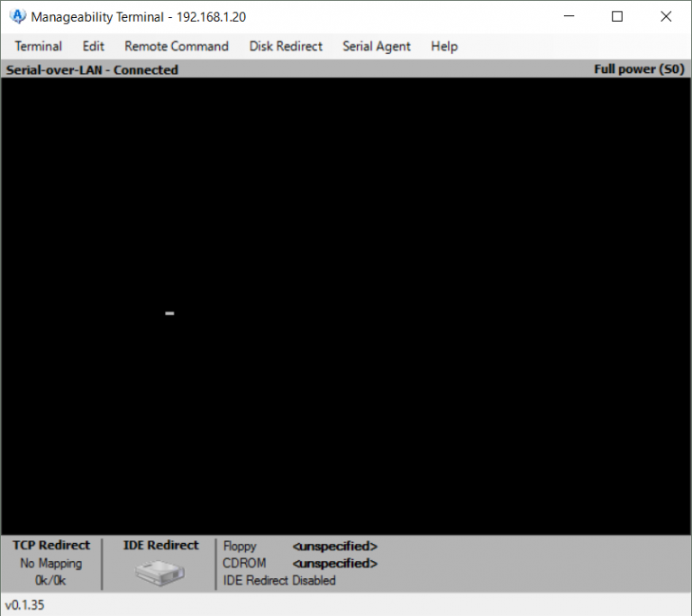Viewport: 692px width, 616px height.
Task: Click the TCP Redirect header
Action: [x=51, y=545]
